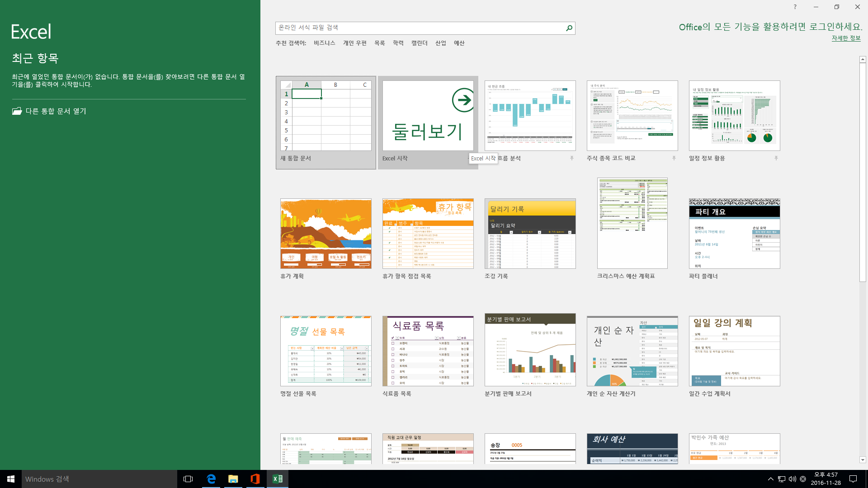Open the 휴가 계획 template
Image resolution: width=868 pixels, height=488 pixels.
[x=326, y=234]
